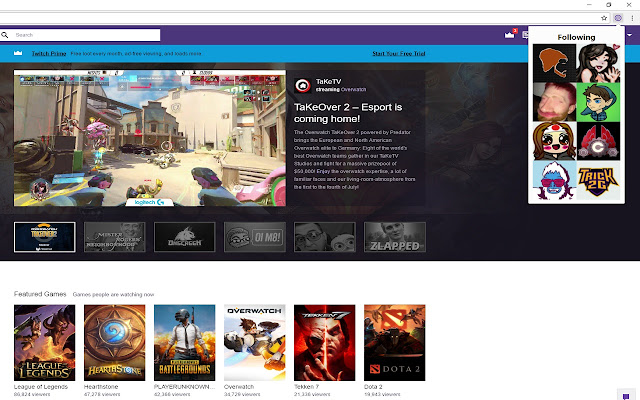Click the Twitch Prime crown in blue banner
The height and width of the screenshot is (400, 640).
tap(18, 53)
